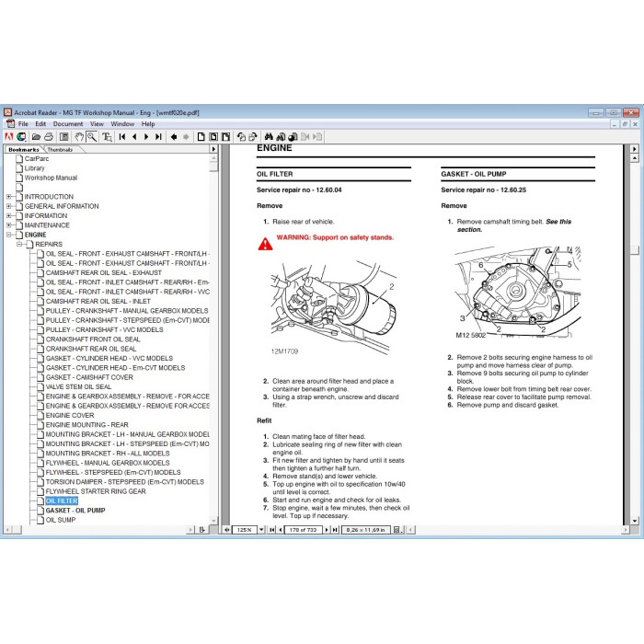Image resolution: width=644 pixels, height=644 pixels.
Task: Click the Search binoculars with pages icon
Action: pos(281,137)
